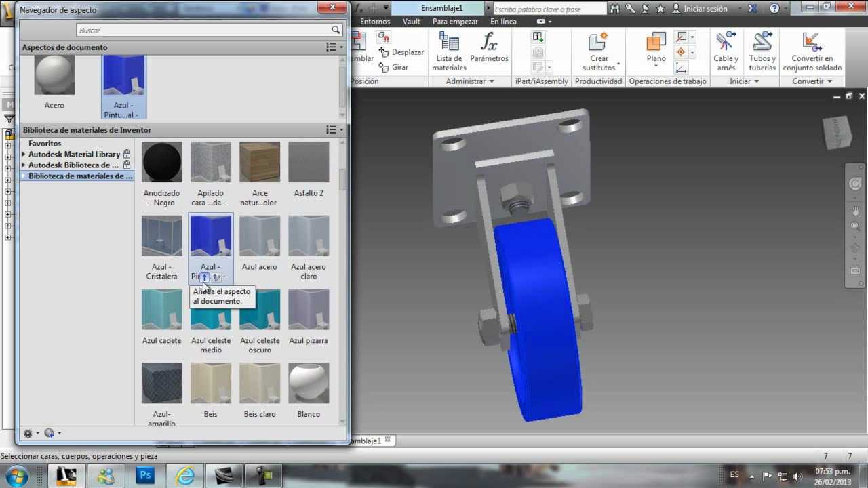The width and height of the screenshot is (868, 488).
Task: Open the Para empezar ribbon tab
Action: click(455, 22)
